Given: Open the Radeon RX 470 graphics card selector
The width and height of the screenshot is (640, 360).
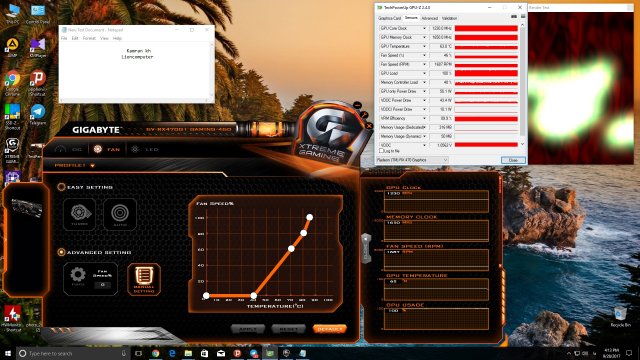Looking at the screenshot, I should pyautogui.click(x=412, y=160).
